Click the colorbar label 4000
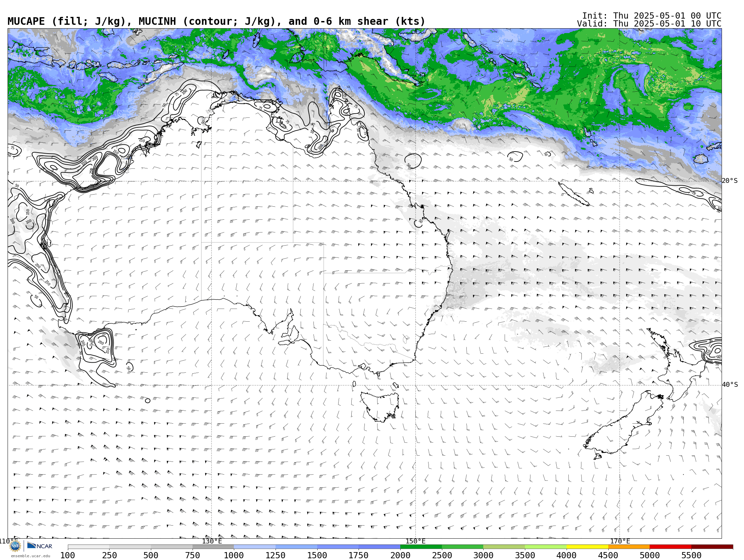The image size is (744, 560). [567, 556]
